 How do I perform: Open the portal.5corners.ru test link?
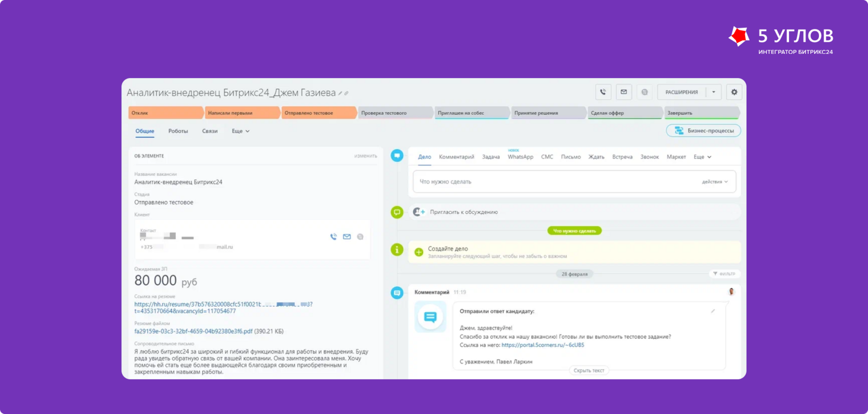[x=542, y=345]
